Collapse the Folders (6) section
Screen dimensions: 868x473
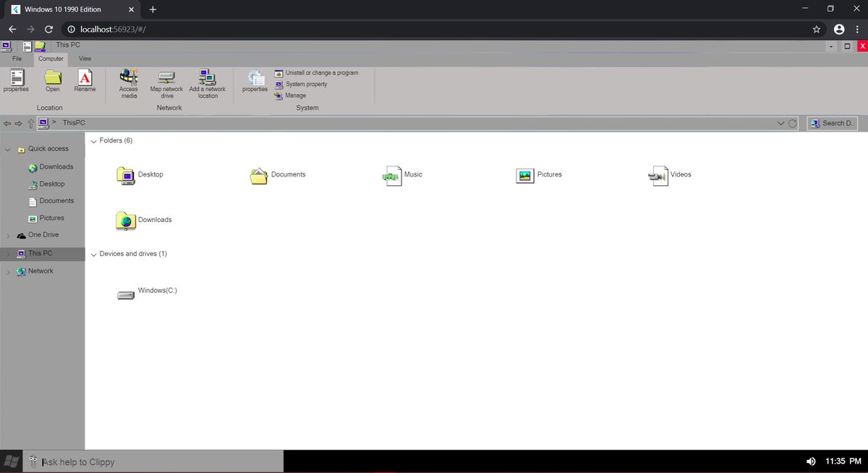[x=93, y=141]
